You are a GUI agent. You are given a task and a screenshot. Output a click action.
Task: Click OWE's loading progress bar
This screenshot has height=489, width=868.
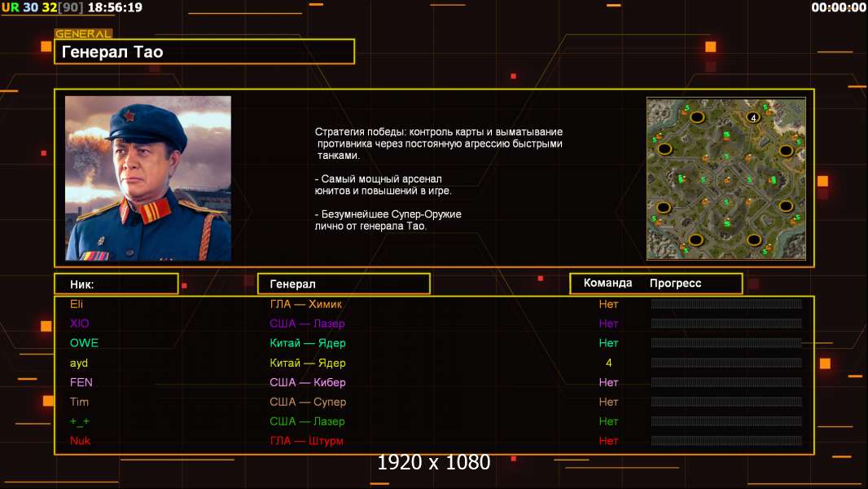tap(726, 343)
